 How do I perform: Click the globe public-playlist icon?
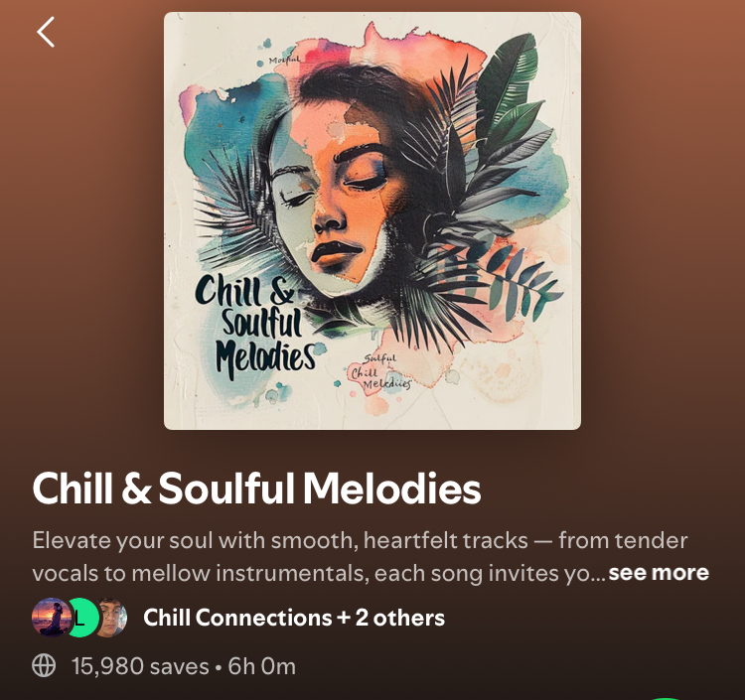tap(44, 665)
